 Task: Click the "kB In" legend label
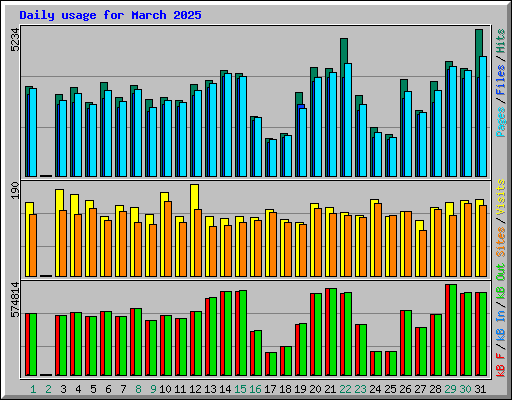click(501, 325)
